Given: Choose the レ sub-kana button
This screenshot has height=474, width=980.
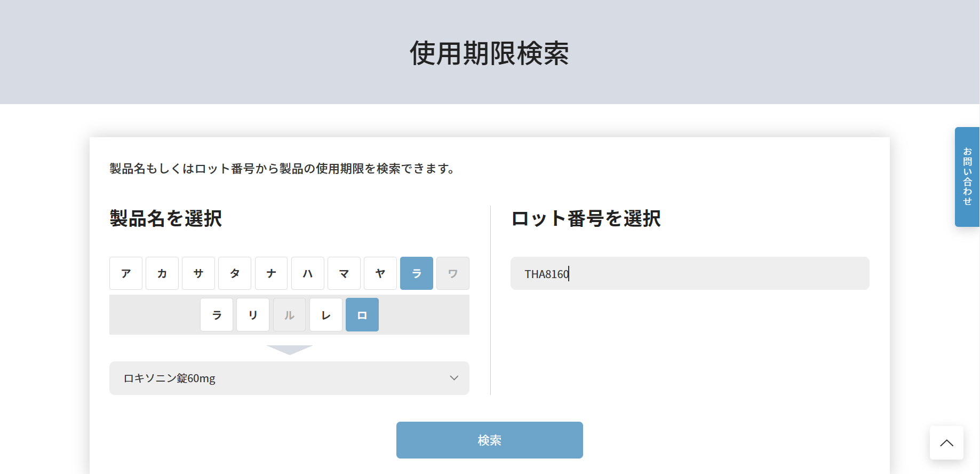Looking at the screenshot, I should click(x=326, y=315).
